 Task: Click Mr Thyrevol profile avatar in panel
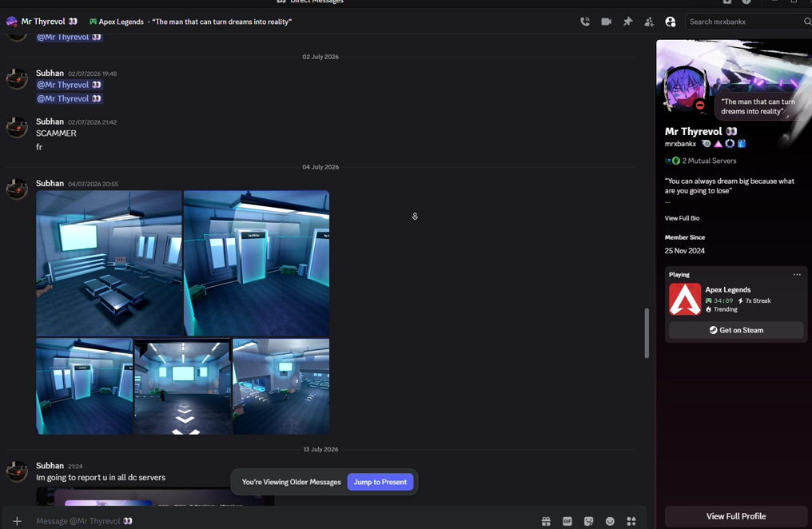click(685, 89)
